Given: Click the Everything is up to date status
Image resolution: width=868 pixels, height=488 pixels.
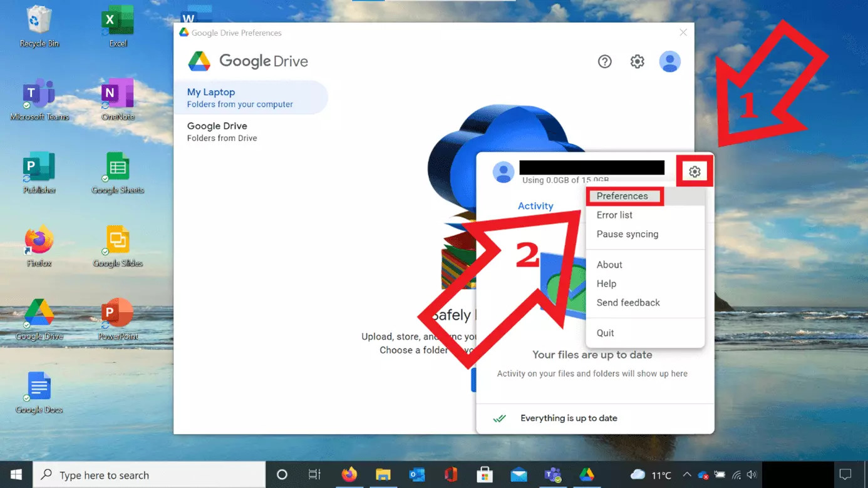Looking at the screenshot, I should click(569, 418).
